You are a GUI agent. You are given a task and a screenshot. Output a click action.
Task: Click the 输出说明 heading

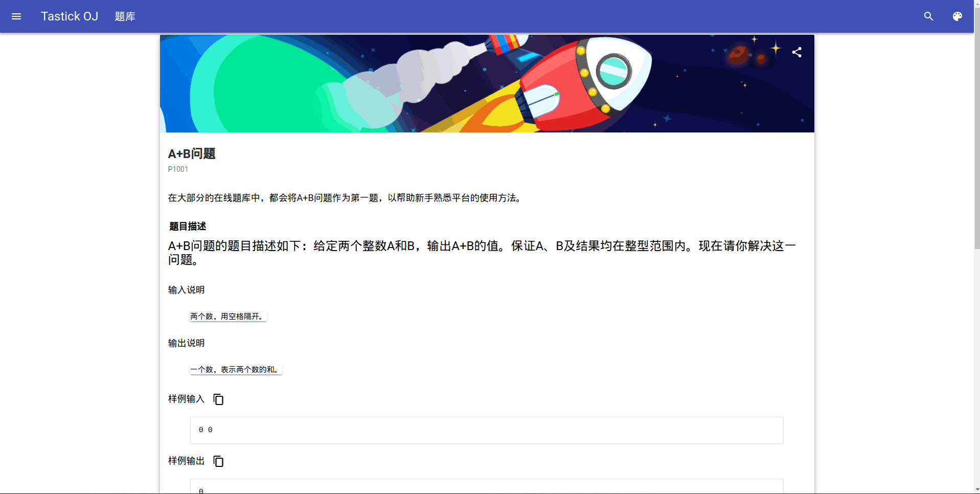pyautogui.click(x=186, y=343)
